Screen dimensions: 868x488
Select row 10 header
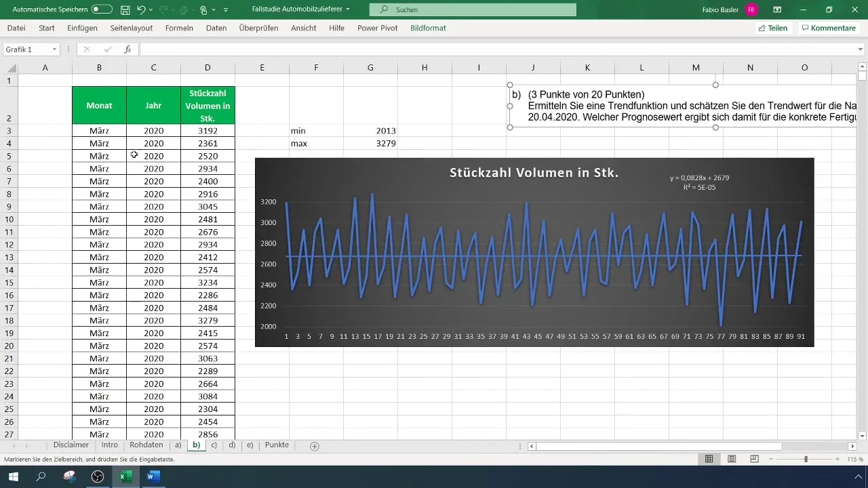pyautogui.click(x=9, y=220)
